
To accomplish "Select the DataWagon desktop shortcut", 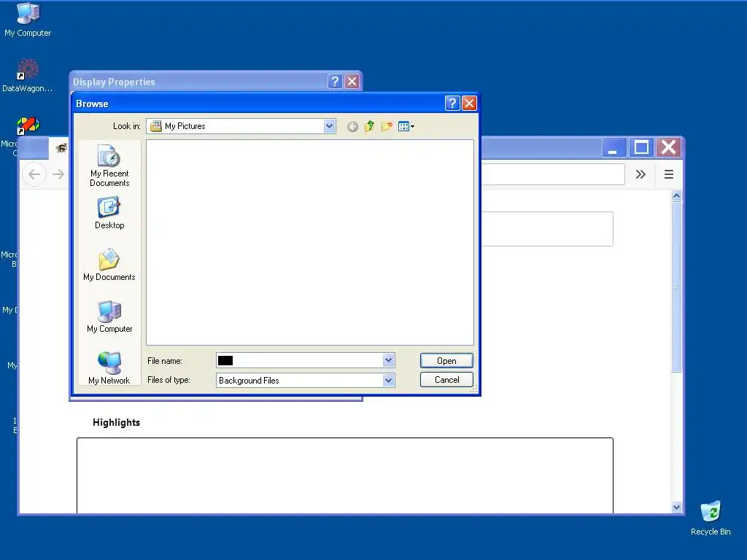I will tap(28, 75).
